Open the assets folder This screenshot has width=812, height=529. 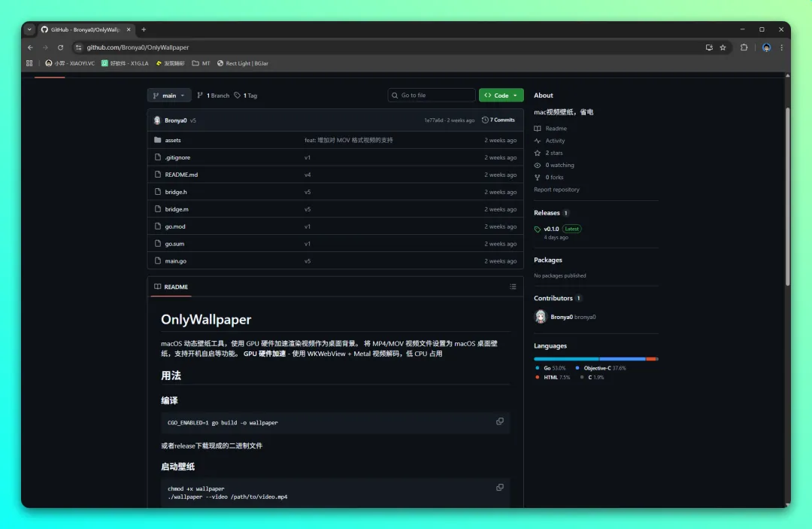(x=173, y=140)
